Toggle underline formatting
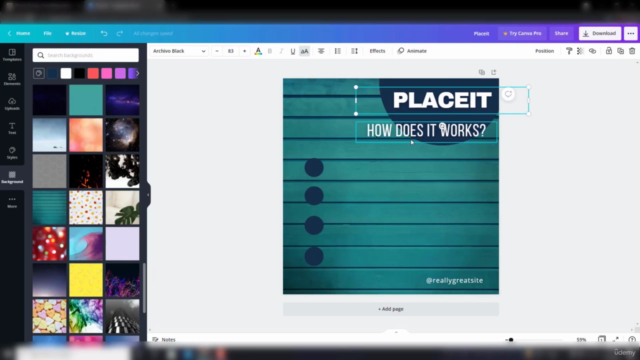 point(293,51)
